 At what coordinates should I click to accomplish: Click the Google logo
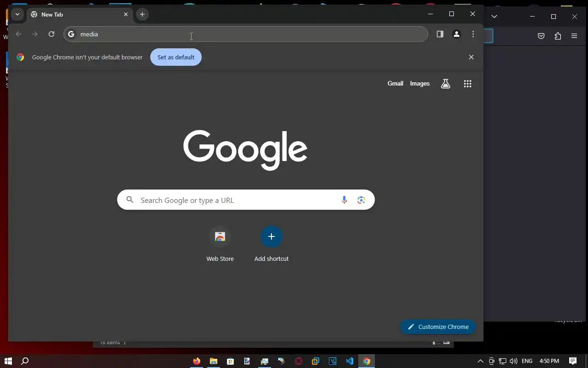pyautogui.click(x=245, y=150)
